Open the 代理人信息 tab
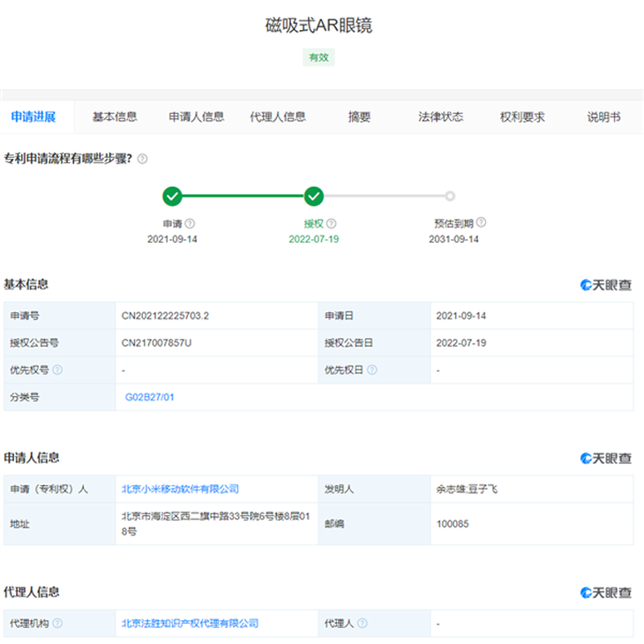644x644 pixels. [x=278, y=117]
